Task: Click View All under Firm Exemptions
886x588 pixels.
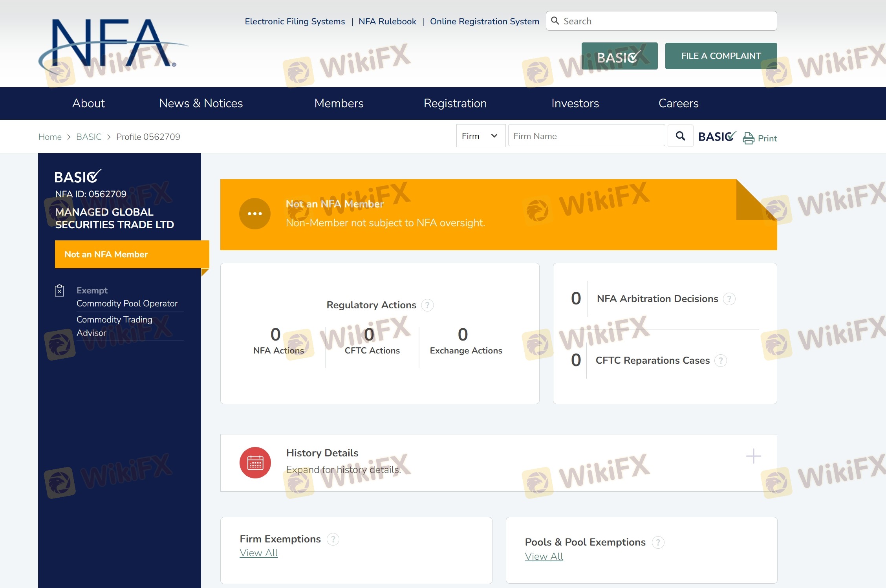Action: click(259, 553)
